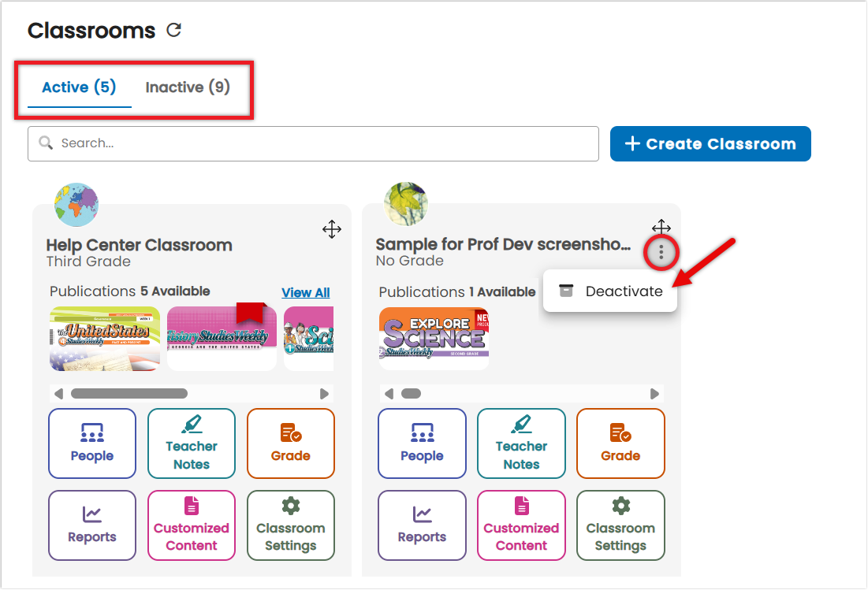The image size is (868, 590).
Task: Click the refresh icon beside Classrooms
Action: 173,30
